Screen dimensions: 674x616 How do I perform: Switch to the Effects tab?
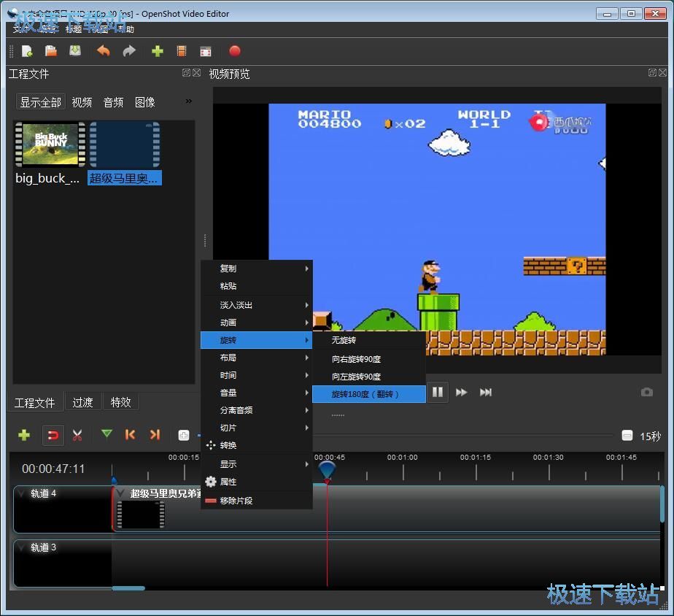click(120, 402)
